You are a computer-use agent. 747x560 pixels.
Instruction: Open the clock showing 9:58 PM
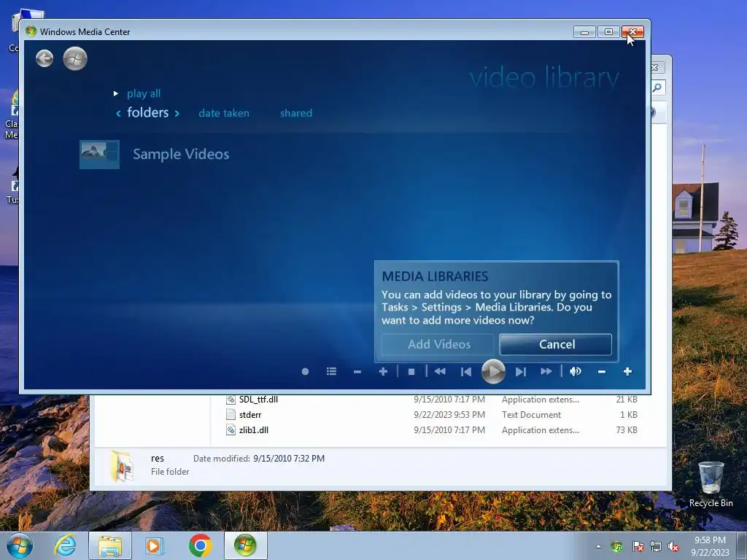710,546
